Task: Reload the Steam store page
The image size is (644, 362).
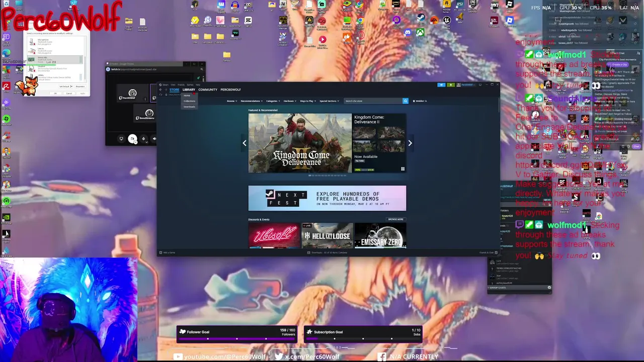Action: [x=160, y=95]
